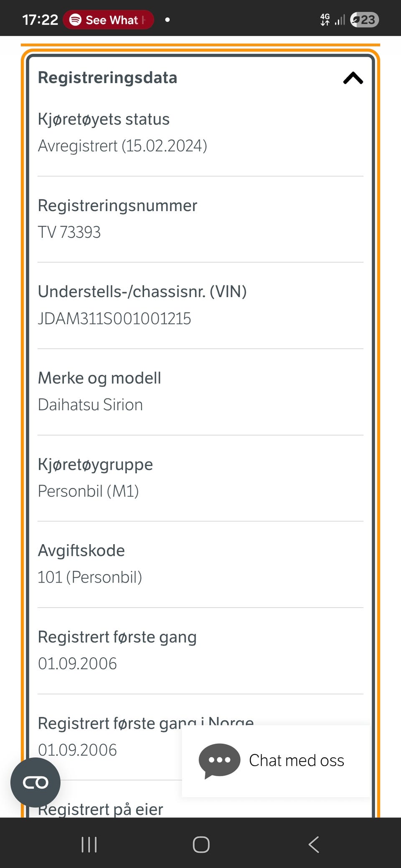Tap the status bar clock showing 17:22
The height and width of the screenshot is (868, 401).
coord(40,20)
